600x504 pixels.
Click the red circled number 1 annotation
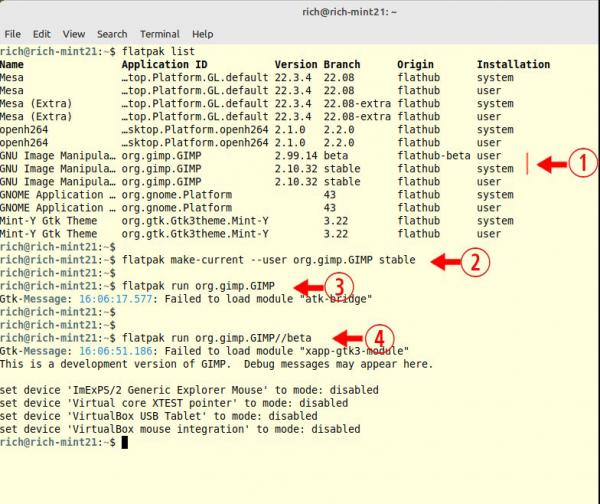tap(583, 163)
